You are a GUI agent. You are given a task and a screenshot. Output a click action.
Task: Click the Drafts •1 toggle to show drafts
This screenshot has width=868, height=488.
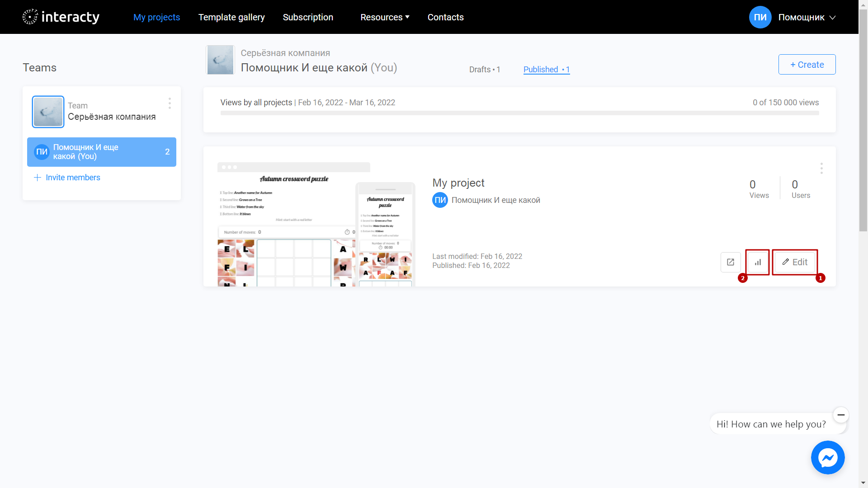click(x=485, y=70)
